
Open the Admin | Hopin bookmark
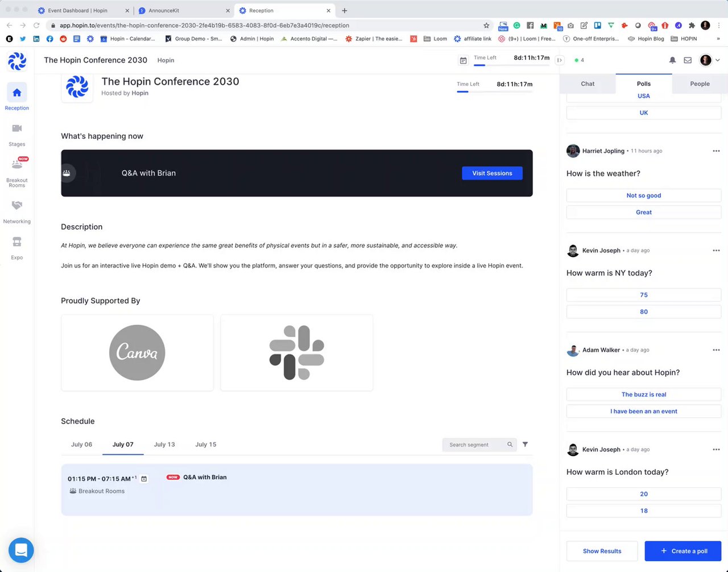pos(252,39)
